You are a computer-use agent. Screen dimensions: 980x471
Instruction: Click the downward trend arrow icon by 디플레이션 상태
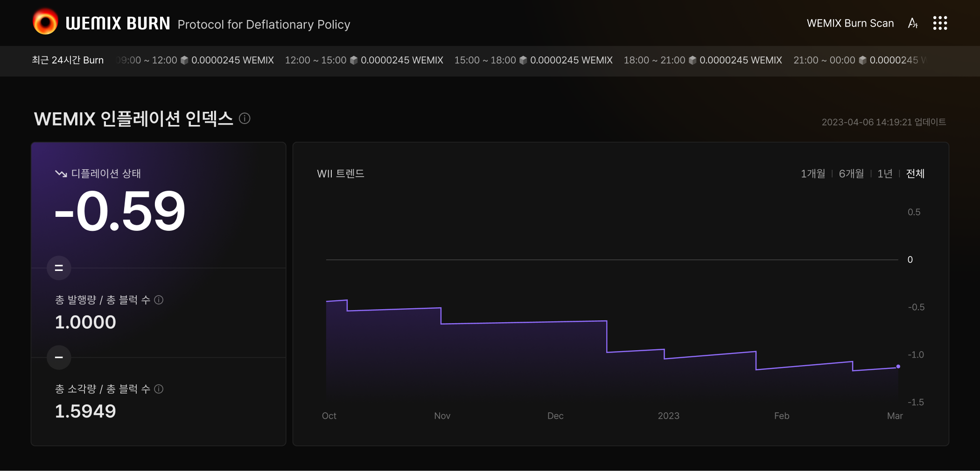coord(61,173)
